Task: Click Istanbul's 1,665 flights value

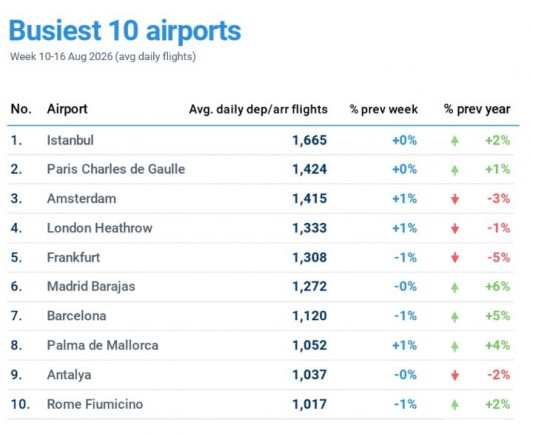Action: point(309,140)
